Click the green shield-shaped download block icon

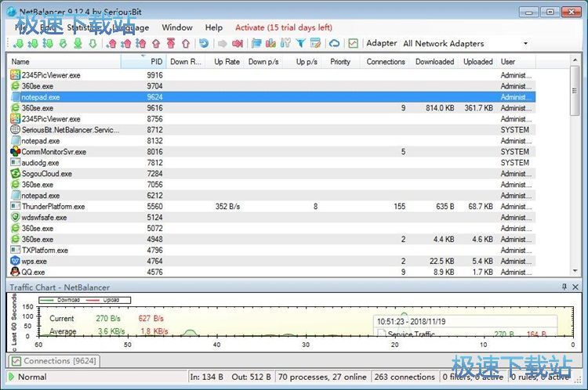[63, 43]
